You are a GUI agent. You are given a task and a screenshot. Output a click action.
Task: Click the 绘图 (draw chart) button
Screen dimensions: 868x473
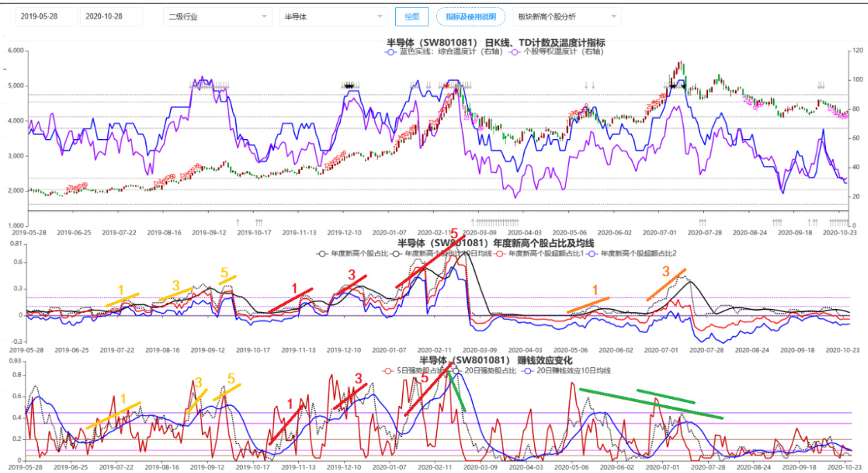[412, 17]
